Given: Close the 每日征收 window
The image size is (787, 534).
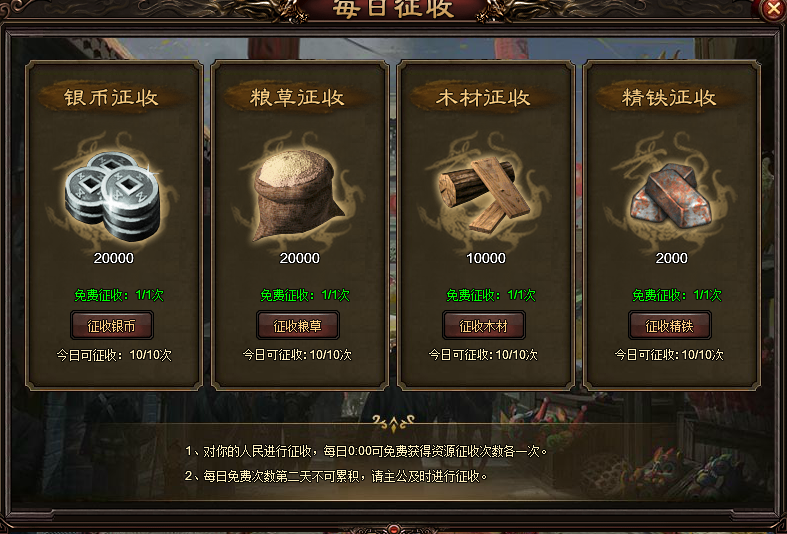Looking at the screenshot, I should (772, 9).
